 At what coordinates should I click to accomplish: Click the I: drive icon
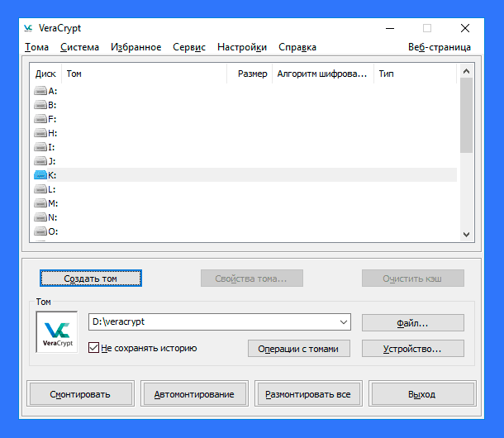pos(40,147)
